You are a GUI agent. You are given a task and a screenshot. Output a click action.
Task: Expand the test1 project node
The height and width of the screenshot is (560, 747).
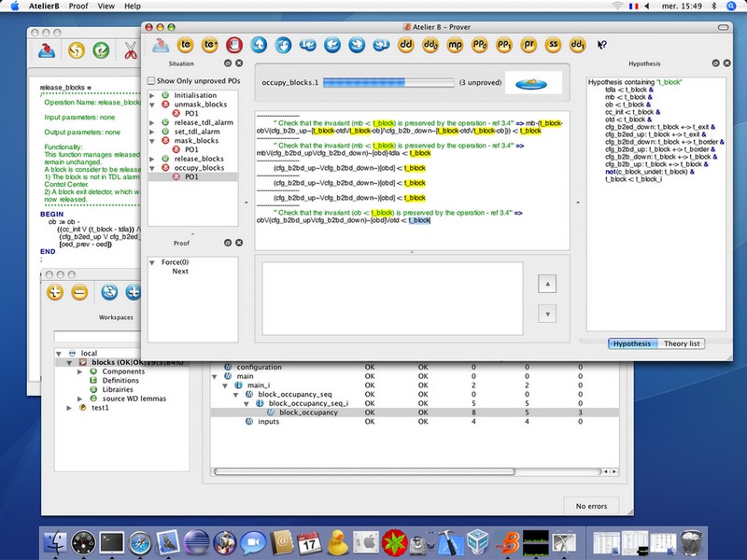(69, 408)
